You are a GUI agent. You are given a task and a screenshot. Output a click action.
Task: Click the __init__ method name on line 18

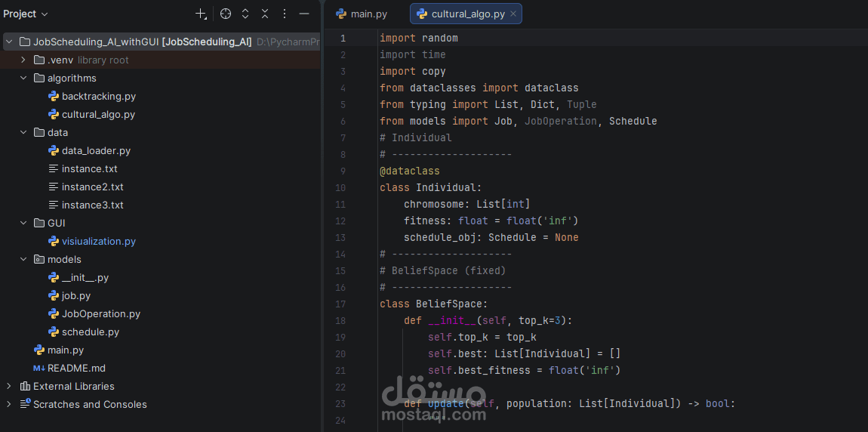point(451,321)
